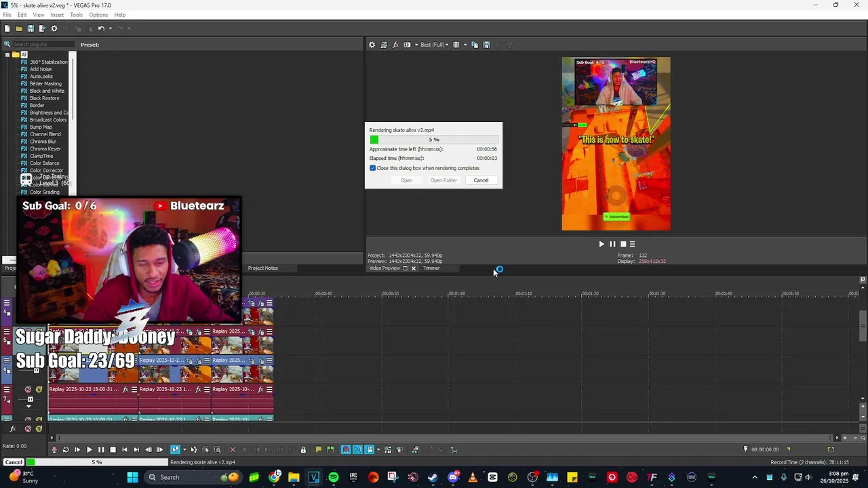868x488 pixels.
Task: Open hamburger menu beside preview stop button
Action: pos(633,244)
